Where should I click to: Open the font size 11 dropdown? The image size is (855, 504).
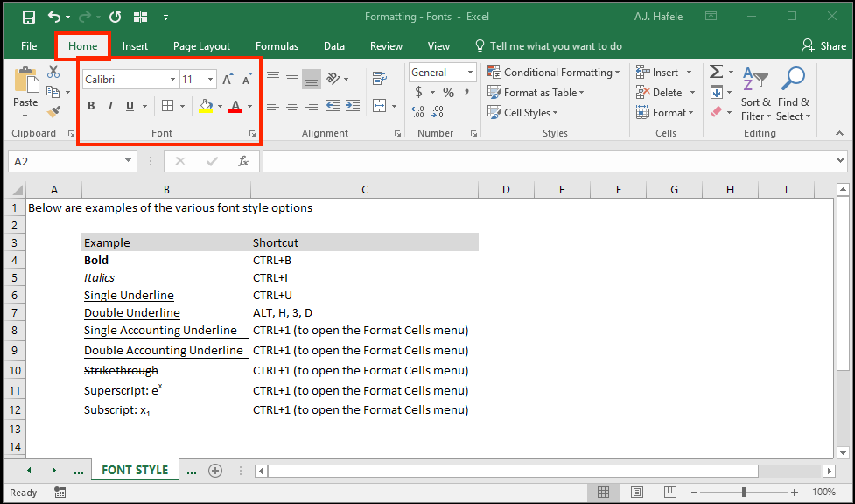[x=211, y=80]
